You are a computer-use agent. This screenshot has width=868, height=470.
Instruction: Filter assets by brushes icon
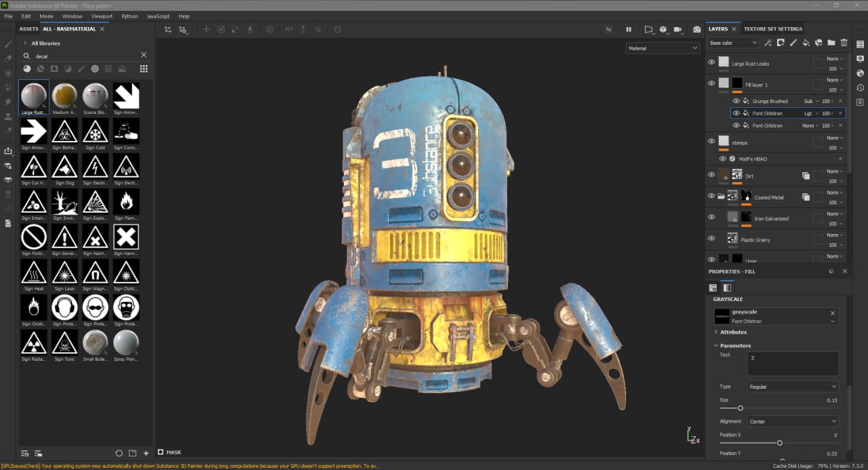[x=81, y=68]
